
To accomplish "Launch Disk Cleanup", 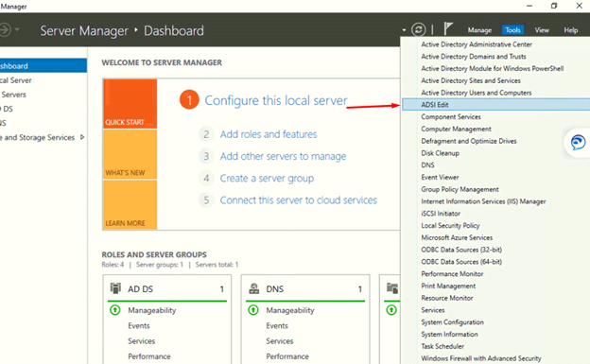I will 441,153.
